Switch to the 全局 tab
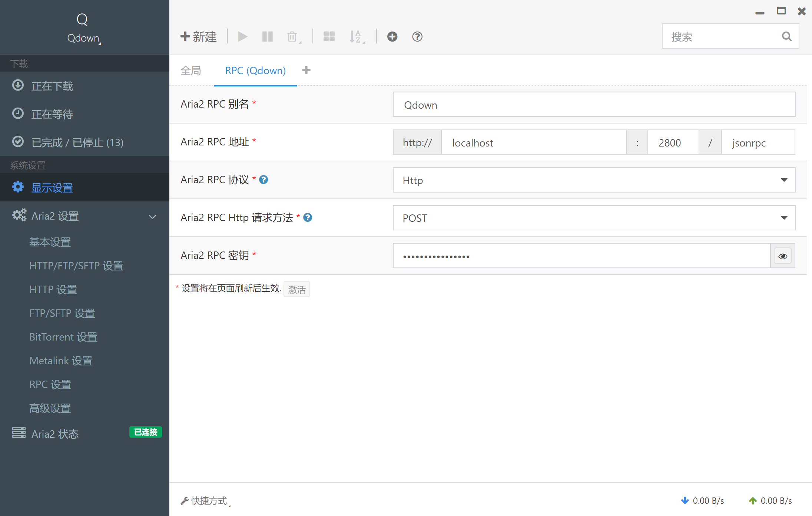The width and height of the screenshot is (812, 516). pyautogui.click(x=191, y=70)
